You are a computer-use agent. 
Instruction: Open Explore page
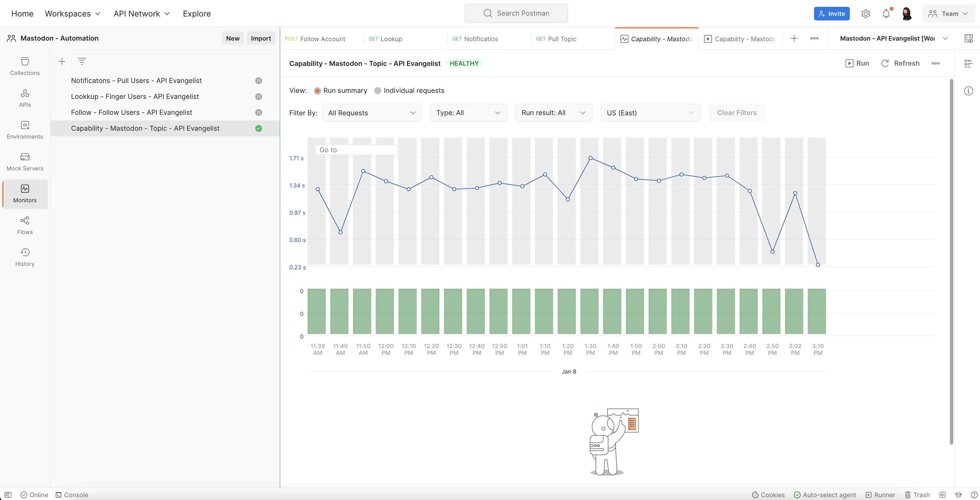pos(197,14)
